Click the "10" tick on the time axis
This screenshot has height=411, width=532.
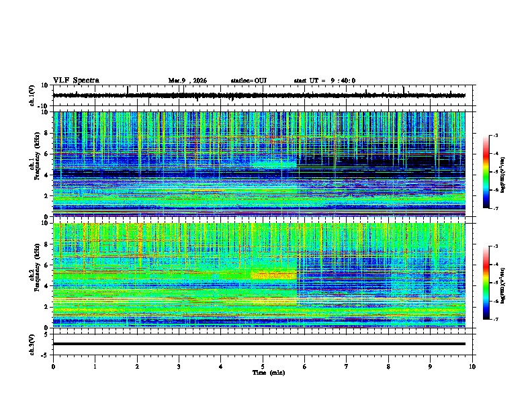(x=472, y=367)
